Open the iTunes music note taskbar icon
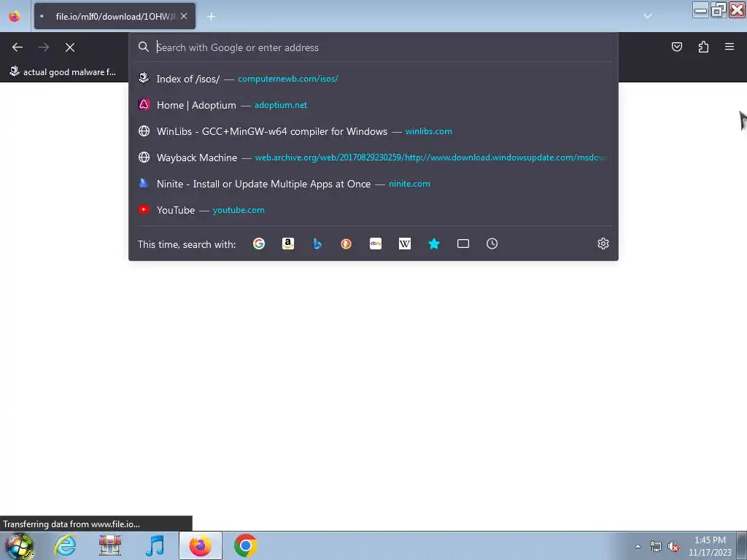The width and height of the screenshot is (747, 560). (155, 545)
